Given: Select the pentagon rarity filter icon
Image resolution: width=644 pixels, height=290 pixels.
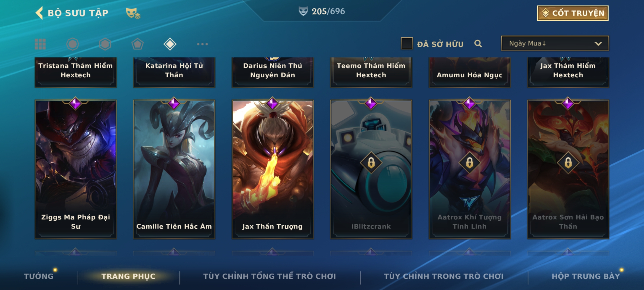Looking at the screenshot, I should (x=137, y=44).
